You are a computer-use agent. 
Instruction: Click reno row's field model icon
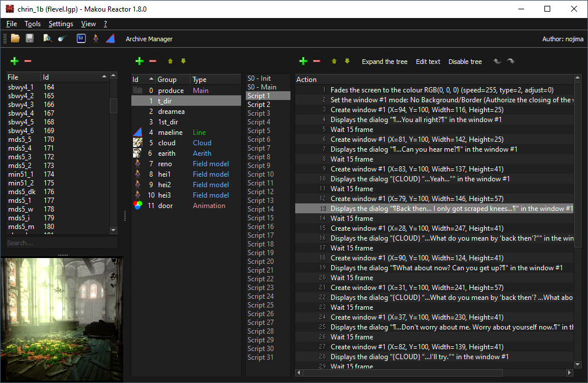pos(138,163)
